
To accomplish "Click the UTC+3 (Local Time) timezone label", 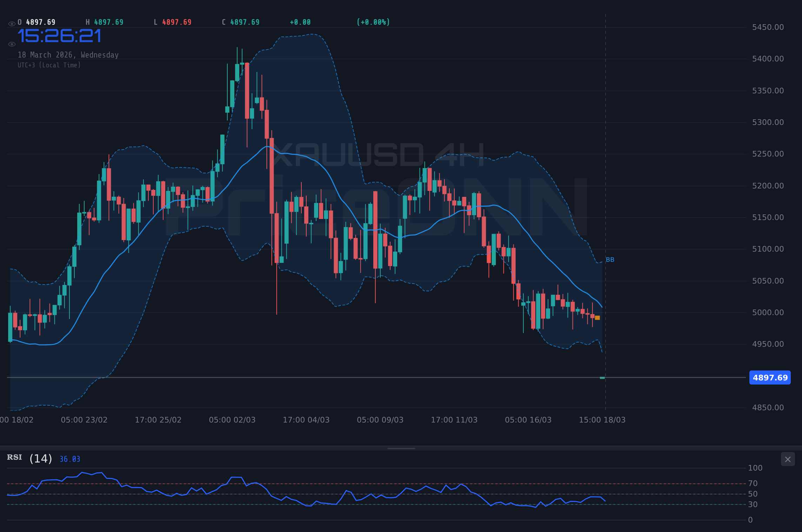I will click(x=49, y=65).
